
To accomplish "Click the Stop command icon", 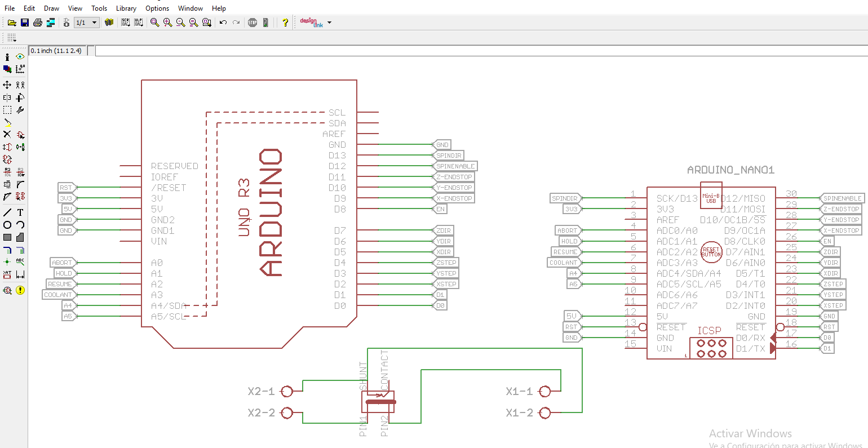I will (x=253, y=23).
